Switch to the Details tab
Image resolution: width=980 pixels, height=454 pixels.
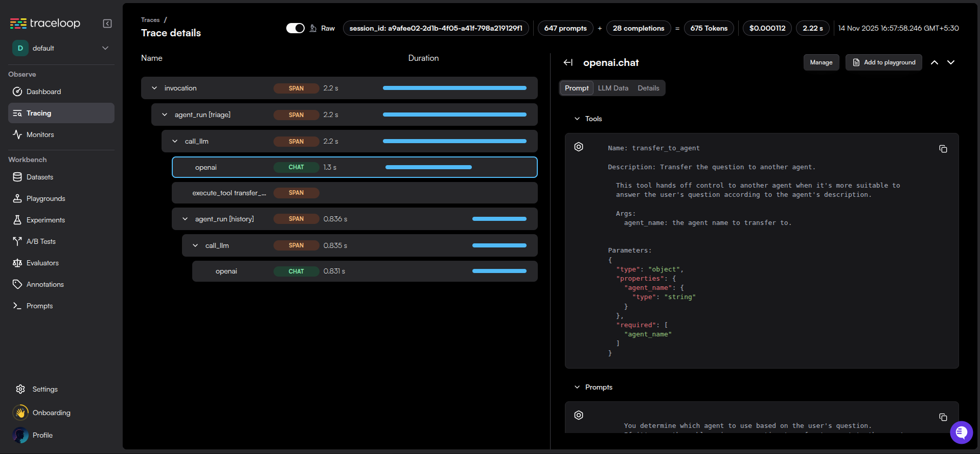648,88
